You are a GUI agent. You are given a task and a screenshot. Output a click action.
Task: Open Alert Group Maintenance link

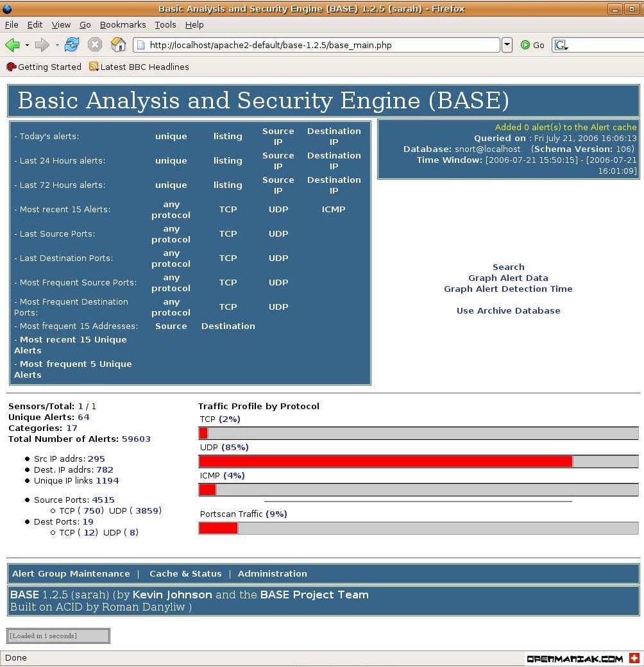click(x=71, y=573)
